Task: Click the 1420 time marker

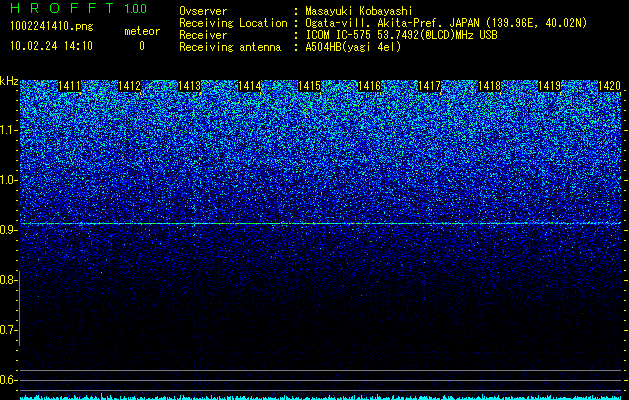Action: [x=609, y=86]
